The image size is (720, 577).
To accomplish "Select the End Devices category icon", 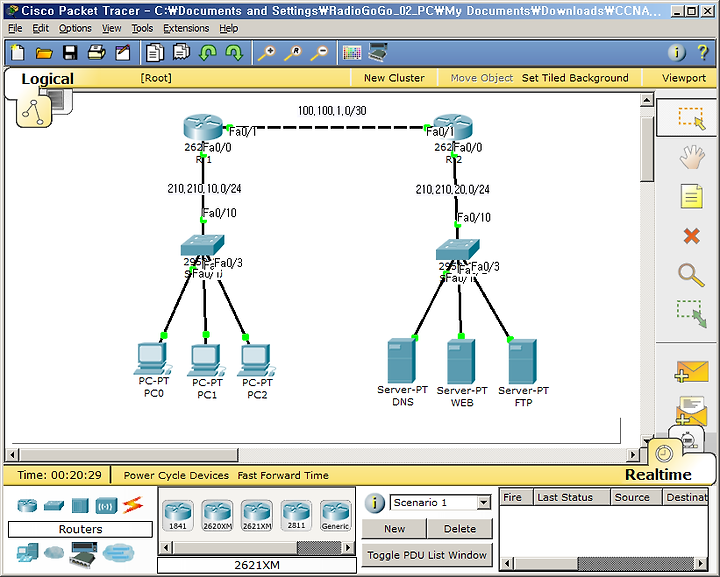I will point(28,553).
